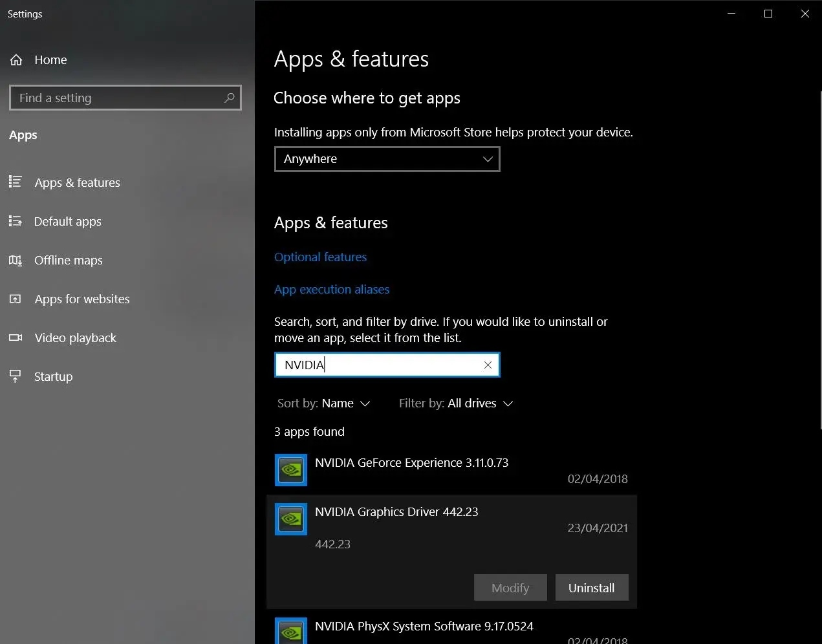822x644 pixels.
Task: Click the magnifier icon in Find a setting
Action: click(x=229, y=98)
